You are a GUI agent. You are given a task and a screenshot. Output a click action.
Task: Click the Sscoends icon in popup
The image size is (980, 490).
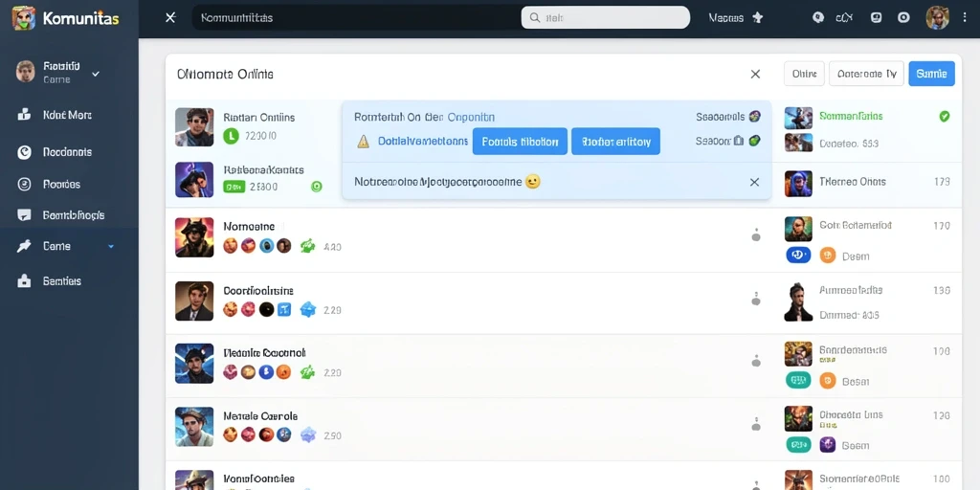tap(754, 116)
